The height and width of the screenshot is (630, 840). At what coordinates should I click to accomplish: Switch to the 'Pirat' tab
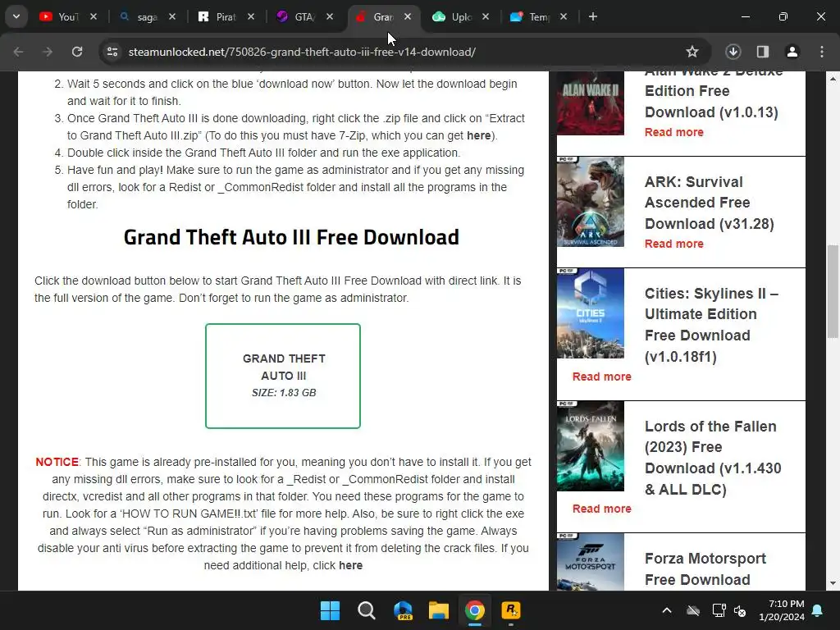coord(217,16)
